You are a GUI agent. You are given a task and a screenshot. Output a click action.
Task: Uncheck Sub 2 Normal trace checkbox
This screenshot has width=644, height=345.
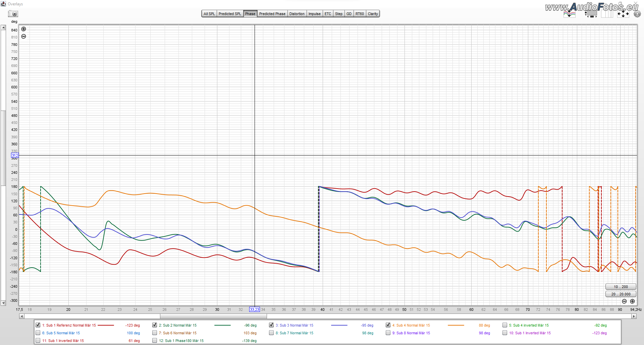(155, 325)
